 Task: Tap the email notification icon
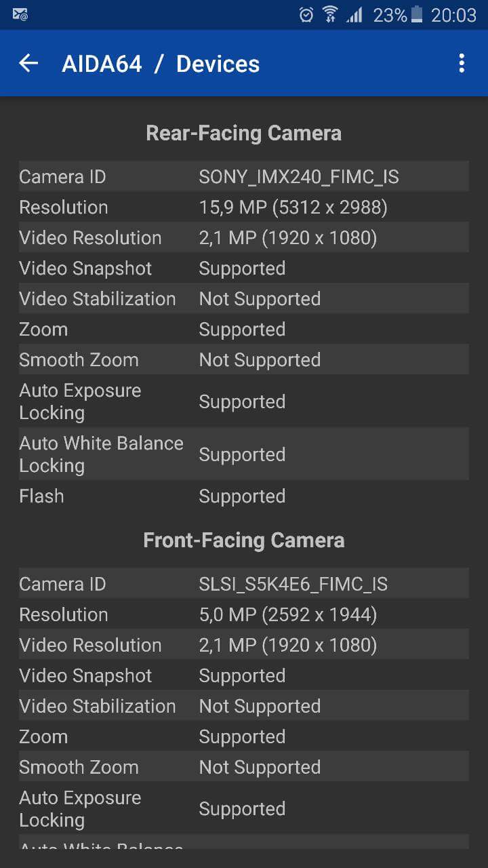[x=20, y=15]
